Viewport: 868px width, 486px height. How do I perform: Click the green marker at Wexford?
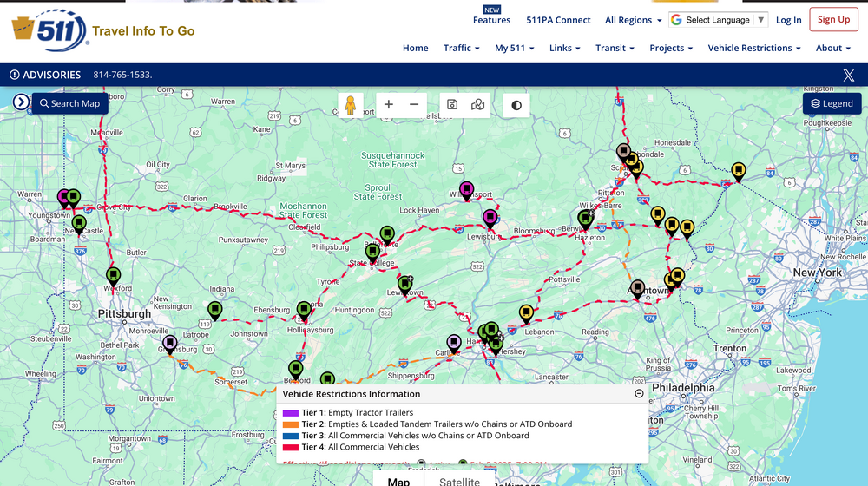pyautogui.click(x=113, y=276)
